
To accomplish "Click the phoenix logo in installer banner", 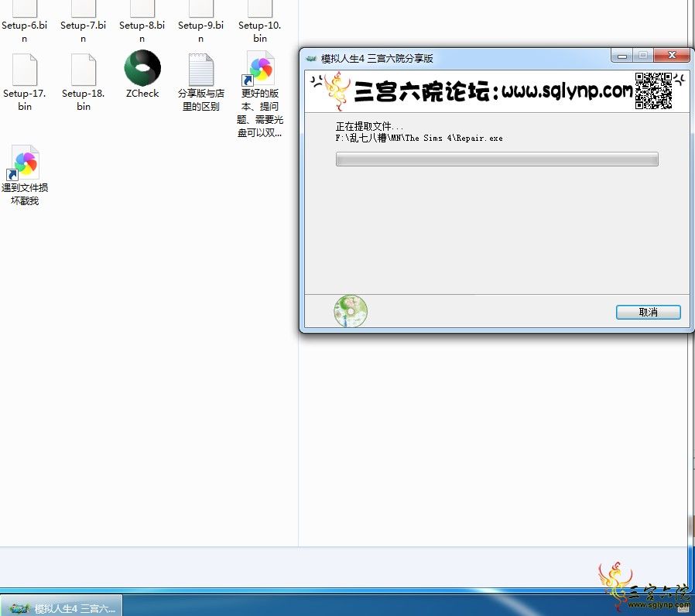I will click(x=337, y=91).
